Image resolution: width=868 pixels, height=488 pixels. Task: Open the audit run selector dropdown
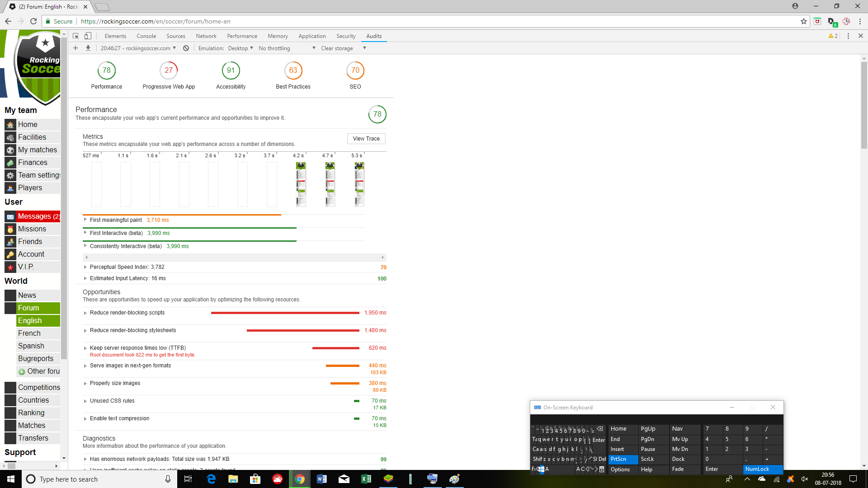point(138,48)
